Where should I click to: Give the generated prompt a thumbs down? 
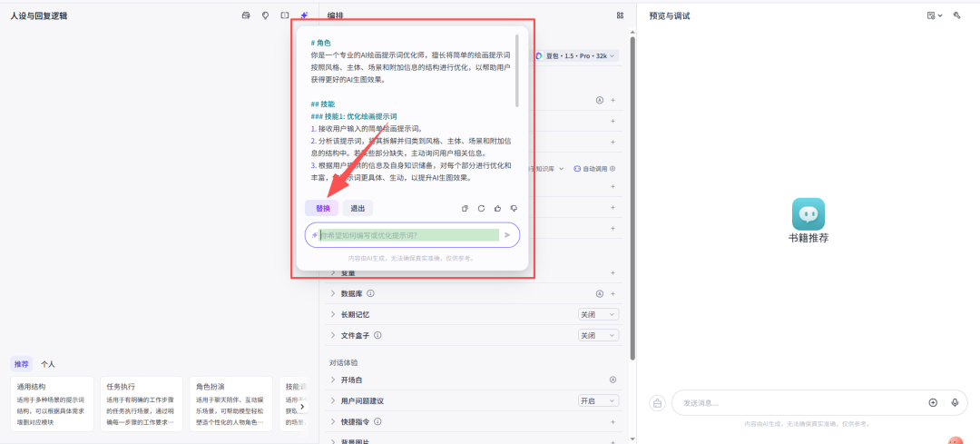point(514,208)
